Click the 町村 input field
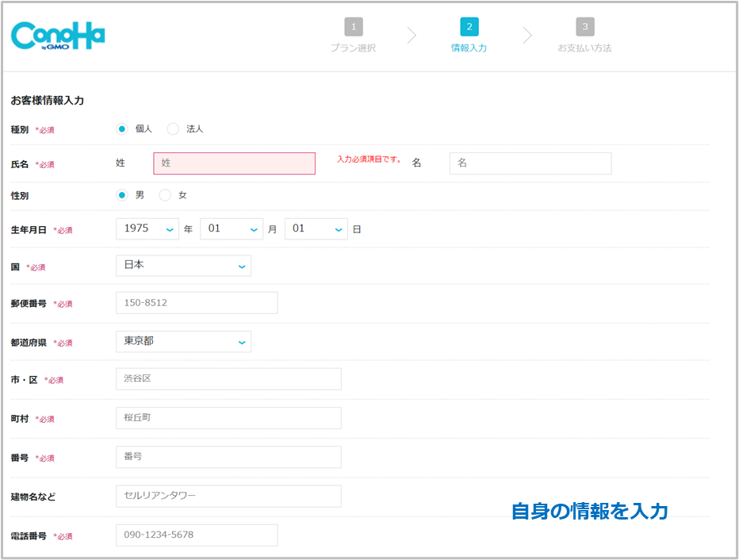This screenshot has width=739, height=560. [228, 418]
